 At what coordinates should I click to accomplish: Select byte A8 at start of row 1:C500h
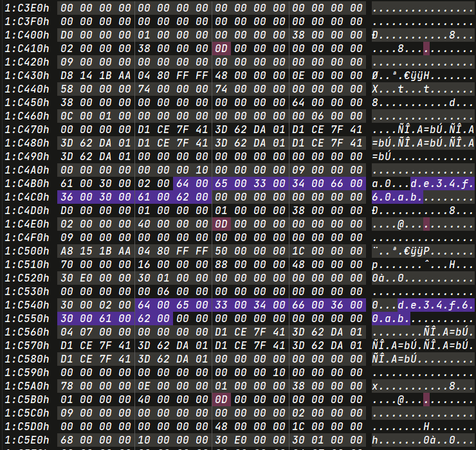[x=67, y=251]
